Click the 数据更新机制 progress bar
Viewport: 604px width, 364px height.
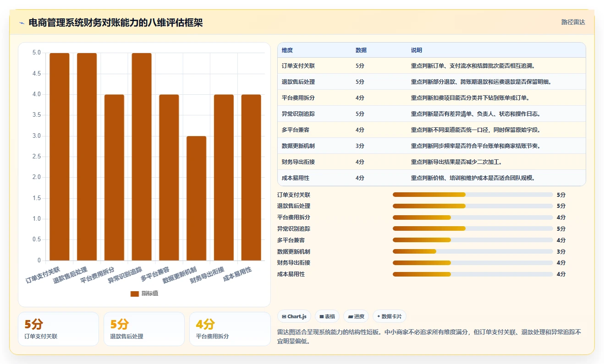point(473,251)
